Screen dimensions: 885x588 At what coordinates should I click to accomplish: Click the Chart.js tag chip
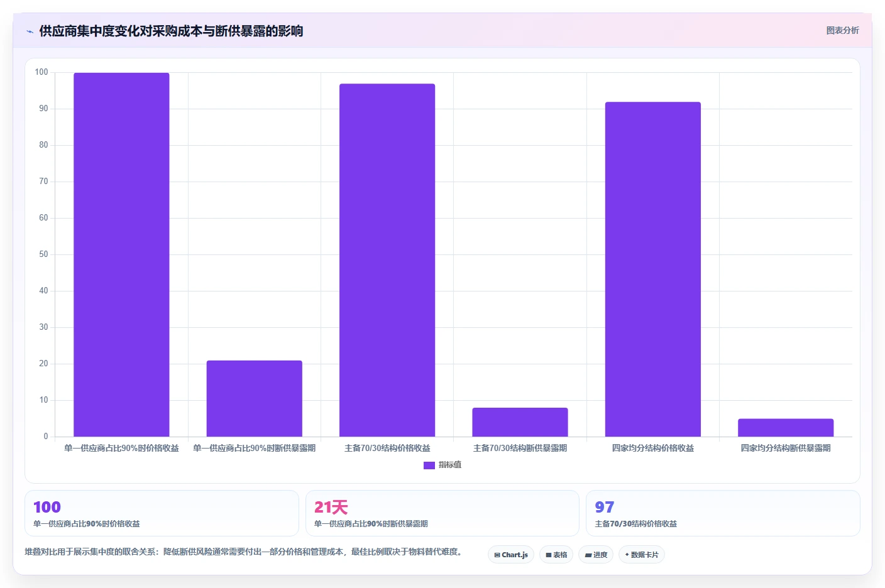[511, 555]
